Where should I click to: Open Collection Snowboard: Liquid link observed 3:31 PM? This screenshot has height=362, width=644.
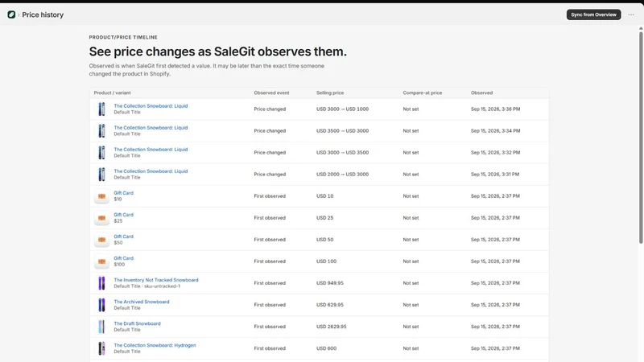point(151,171)
